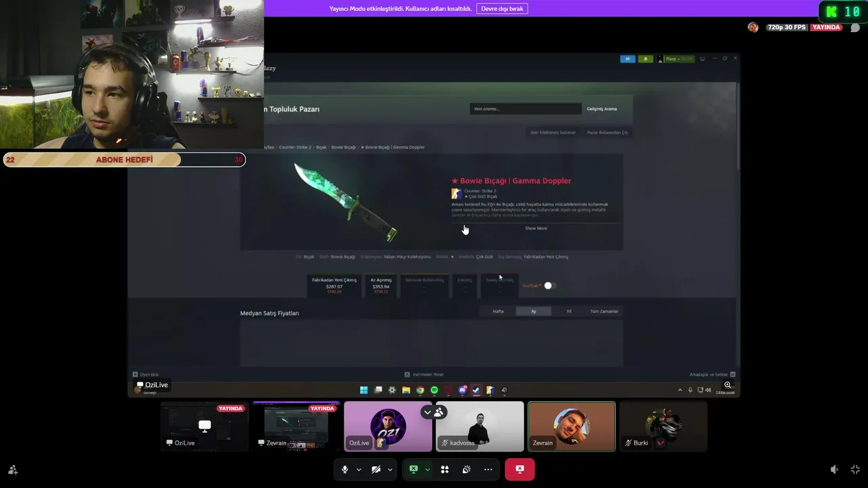Click the streamer avatar next to '720p 30 FPS'

tap(753, 27)
